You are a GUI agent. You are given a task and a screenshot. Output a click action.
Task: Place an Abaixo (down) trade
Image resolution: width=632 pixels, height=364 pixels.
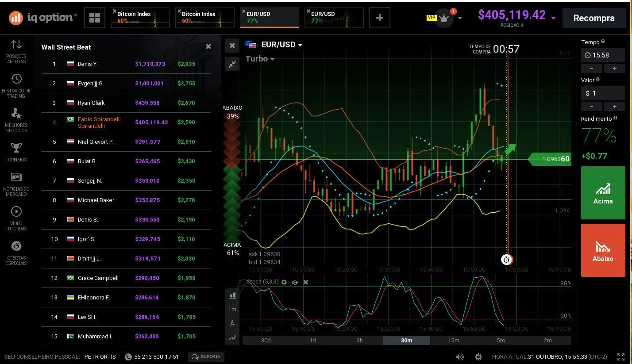click(603, 250)
